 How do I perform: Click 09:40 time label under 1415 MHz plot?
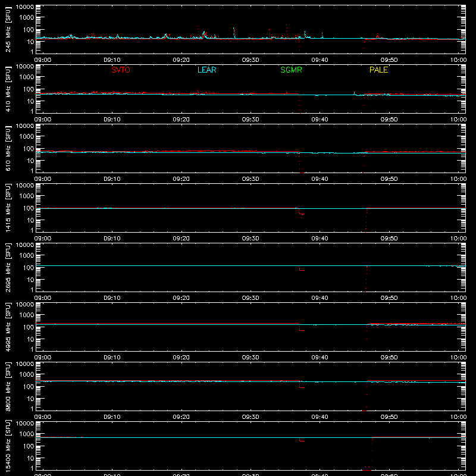(320, 239)
